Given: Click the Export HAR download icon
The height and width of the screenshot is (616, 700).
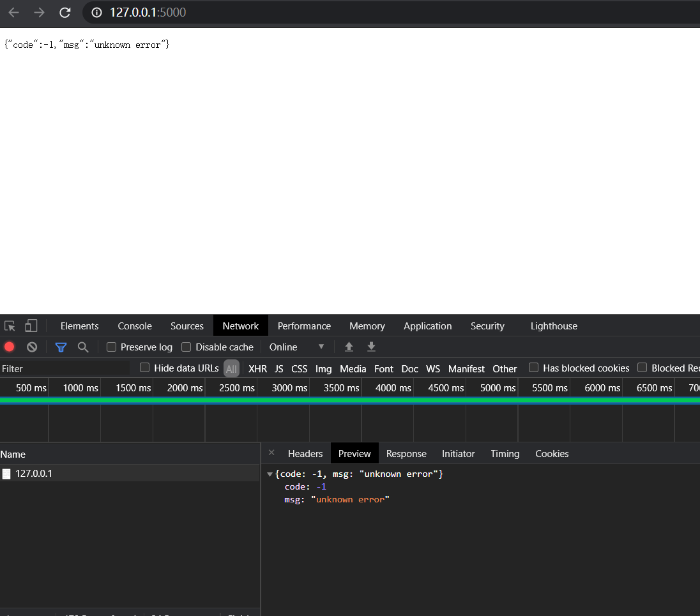Looking at the screenshot, I should (x=371, y=347).
